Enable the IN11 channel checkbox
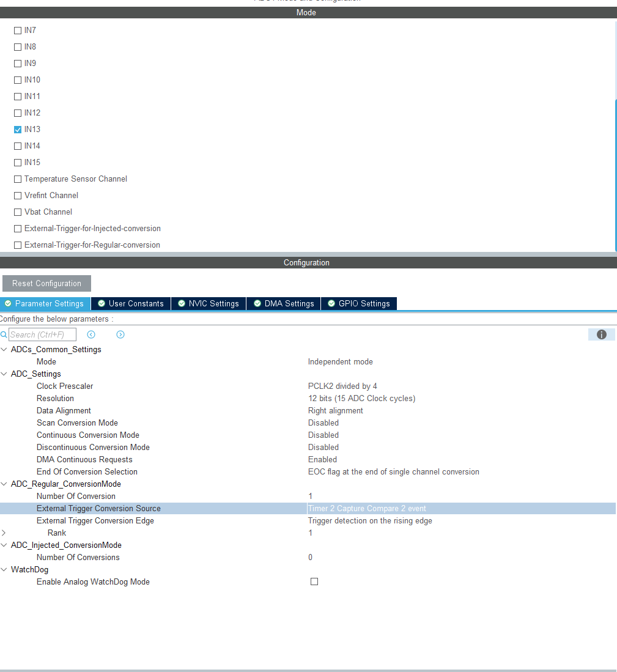This screenshot has width=617, height=672. tap(18, 97)
